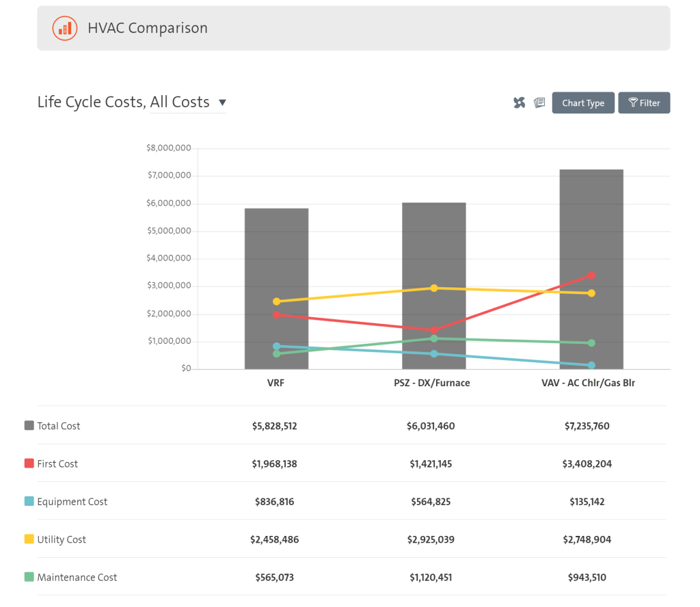
Task: Click the funnel icon on the Filter button
Action: tap(632, 103)
